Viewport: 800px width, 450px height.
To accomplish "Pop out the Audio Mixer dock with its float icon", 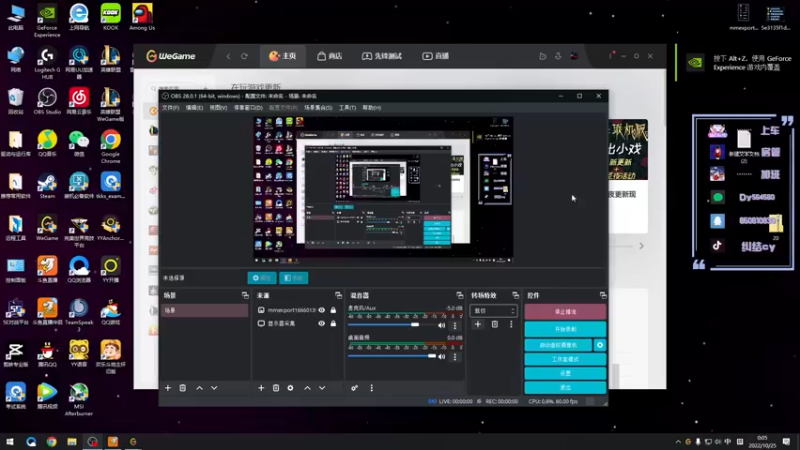I will tap(460, 295).
